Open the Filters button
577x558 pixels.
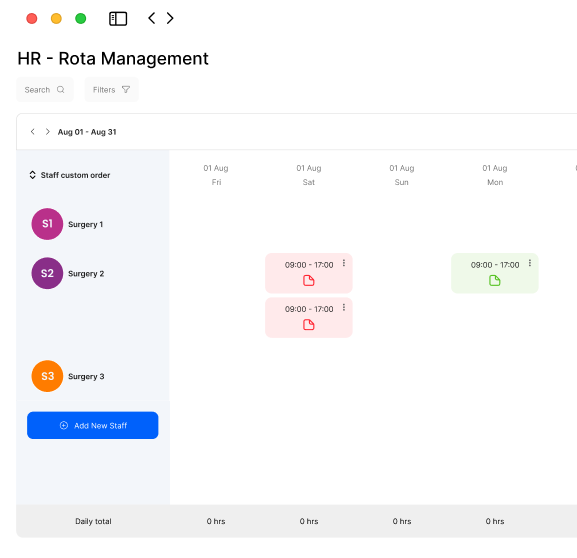[111, 89]
